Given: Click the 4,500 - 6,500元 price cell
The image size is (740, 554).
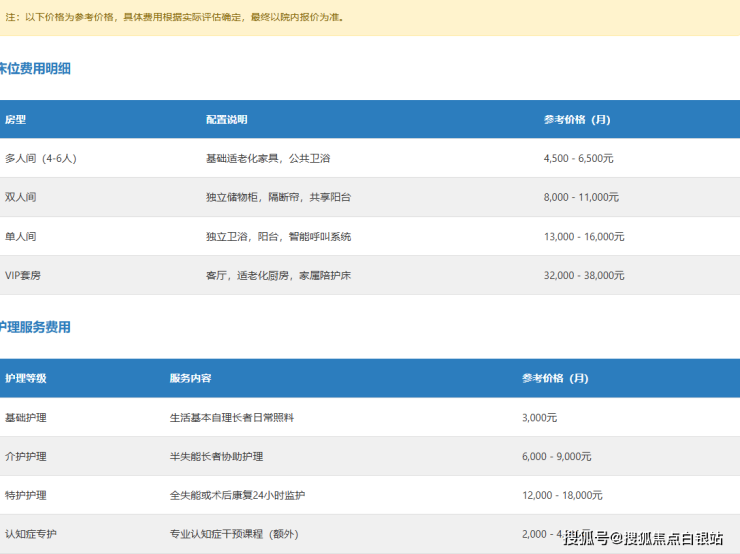Looking at the screenshot, I should point(578,158).
